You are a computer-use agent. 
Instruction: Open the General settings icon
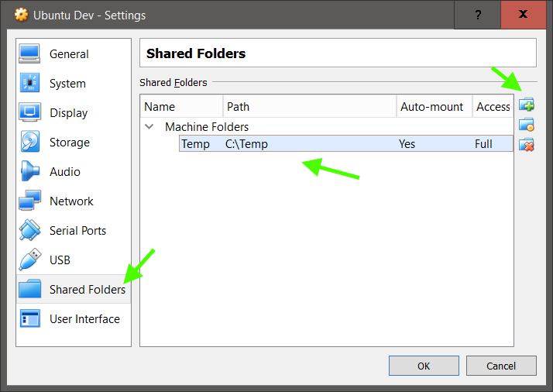click(x=29, y=53)
